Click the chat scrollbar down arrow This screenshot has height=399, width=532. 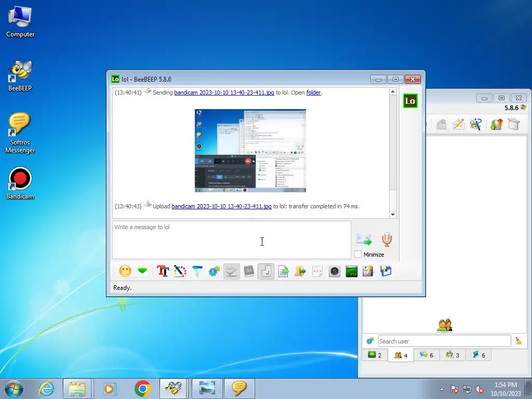click(x=393, y=215)
